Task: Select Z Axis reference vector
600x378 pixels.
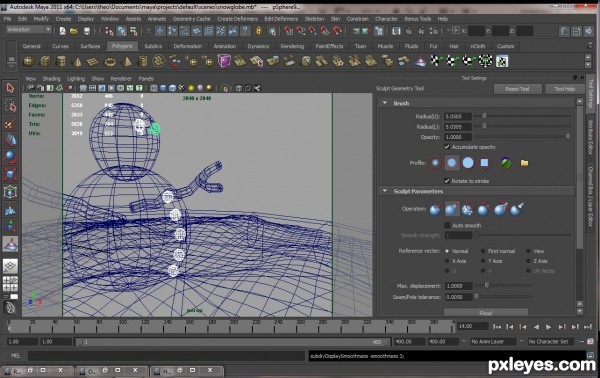Action: [x=528, y=261]
